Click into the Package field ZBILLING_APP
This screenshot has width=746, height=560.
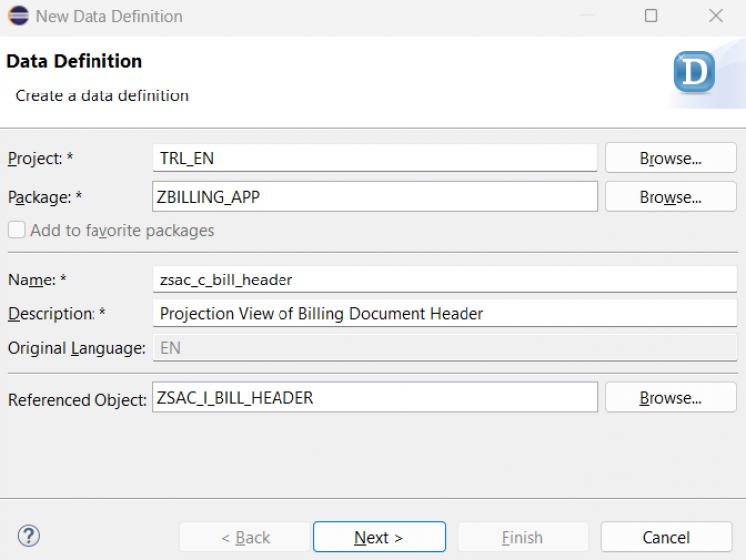click(x=374, y=197)
